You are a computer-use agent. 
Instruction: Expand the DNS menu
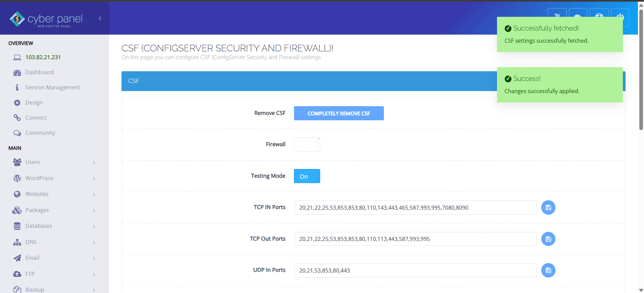tap(54, 242)
